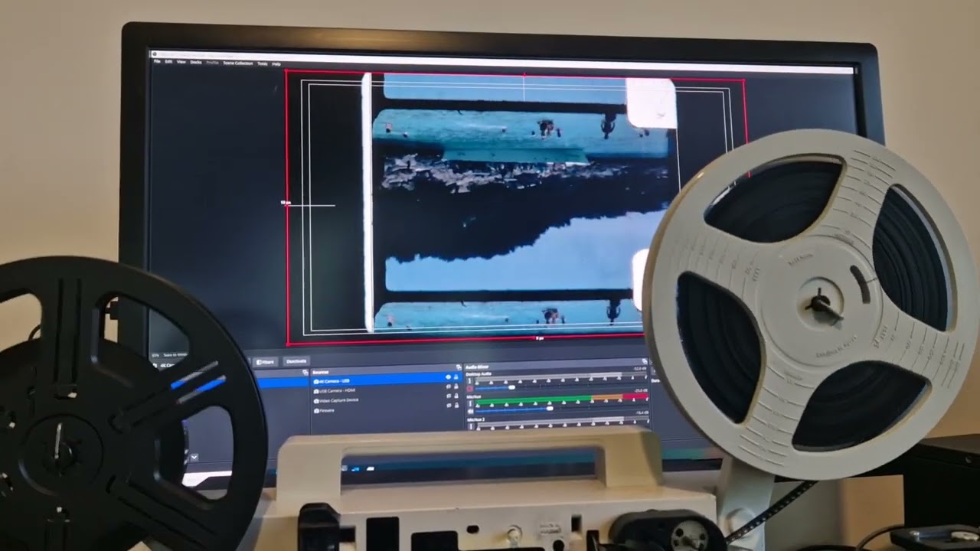The image size is (980, 551).
Task: Open the View menu
Action: pyautogui.click(x=181, y=62)
